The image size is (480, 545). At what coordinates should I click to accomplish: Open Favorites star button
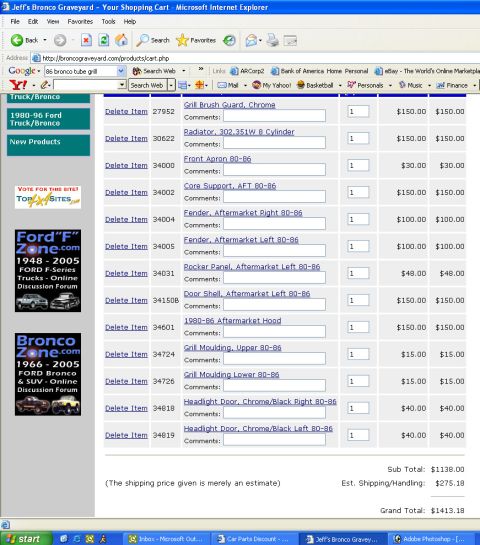pos(196,40)
